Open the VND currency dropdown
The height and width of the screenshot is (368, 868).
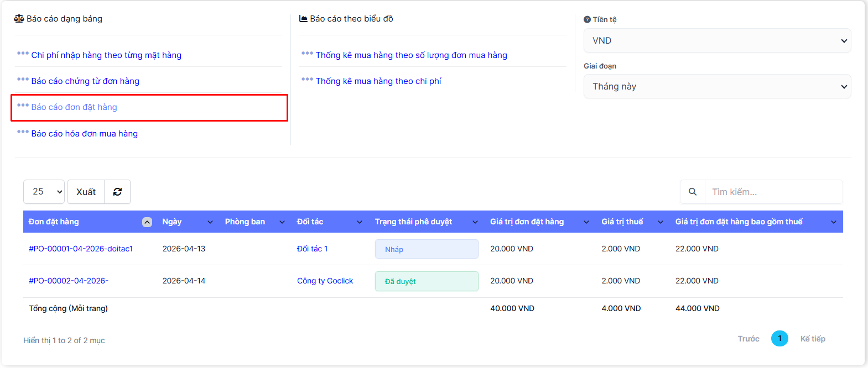coord(717,40)
